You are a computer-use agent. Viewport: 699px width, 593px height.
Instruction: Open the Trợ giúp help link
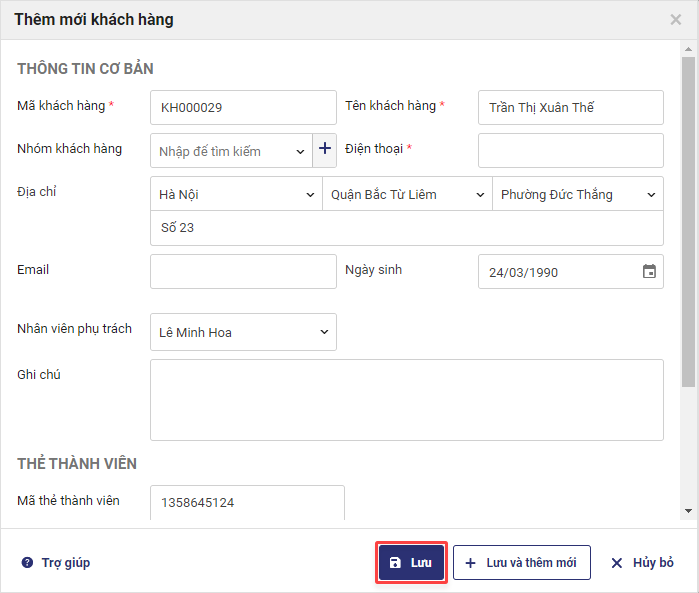click(x=65, y=563)
